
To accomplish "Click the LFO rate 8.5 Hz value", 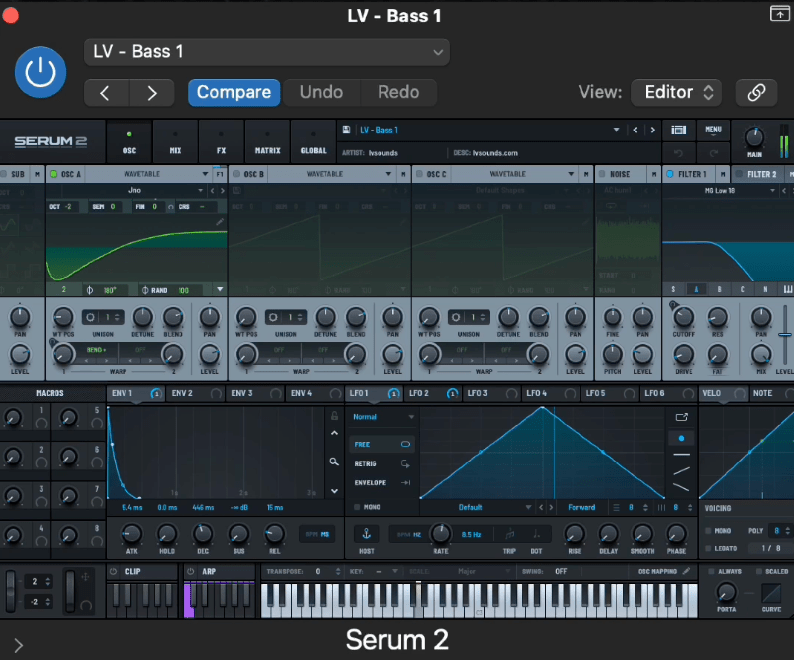I will click(471, 534).
